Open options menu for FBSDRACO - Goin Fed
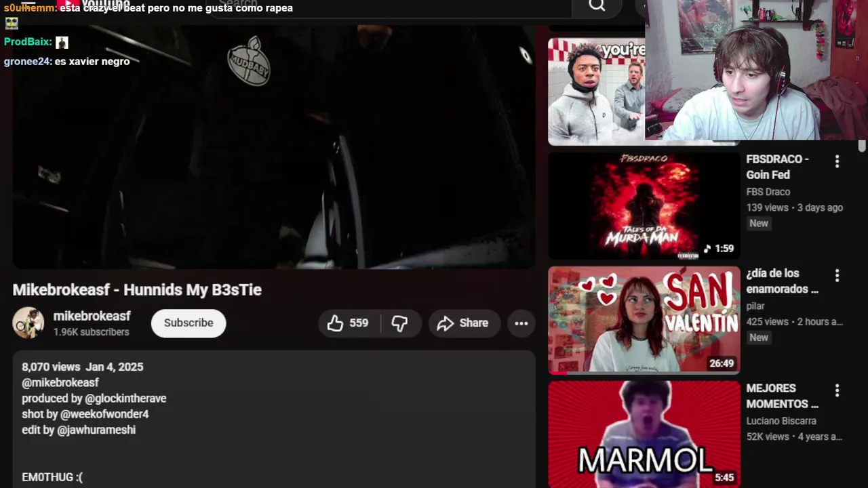868x488 pixels. click(837, 161)
